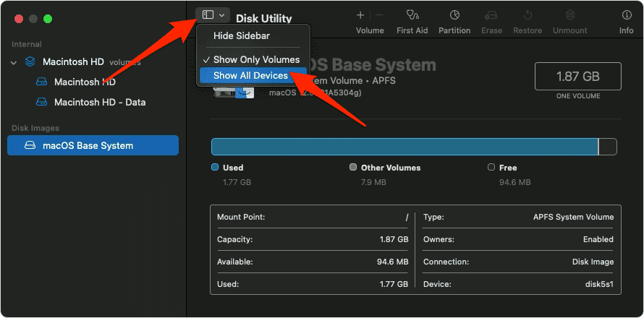644x318 pixels.
Task: Click the 1.87 GB capacity box
Action: (577, 77)
